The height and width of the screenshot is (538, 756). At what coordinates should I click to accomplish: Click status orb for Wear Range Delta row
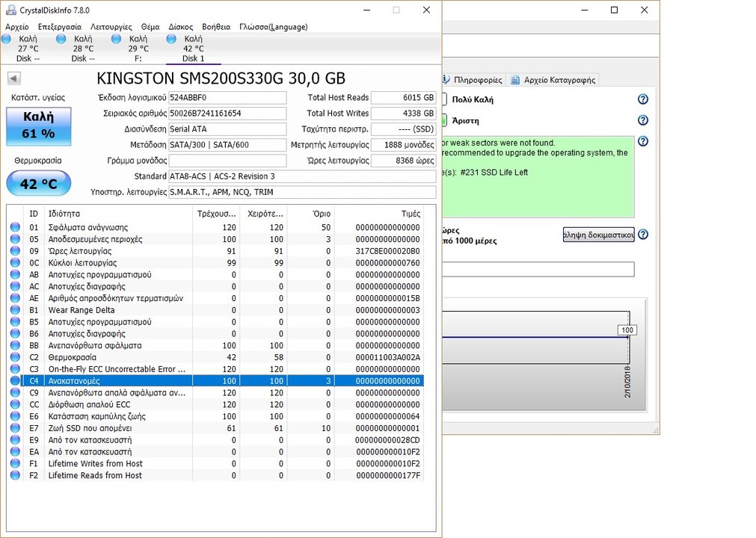tap(15, 309)
